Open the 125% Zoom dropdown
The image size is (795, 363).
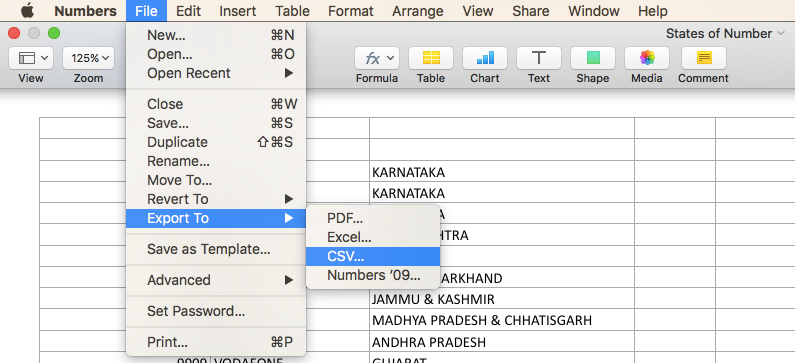(x=88, y=58)
